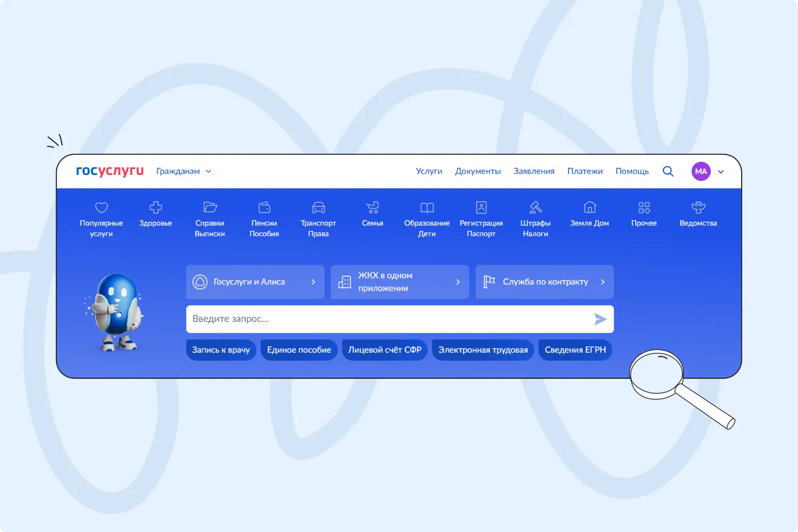Click the send arrow in search field

pyautogui.click(x=600, y=319)
